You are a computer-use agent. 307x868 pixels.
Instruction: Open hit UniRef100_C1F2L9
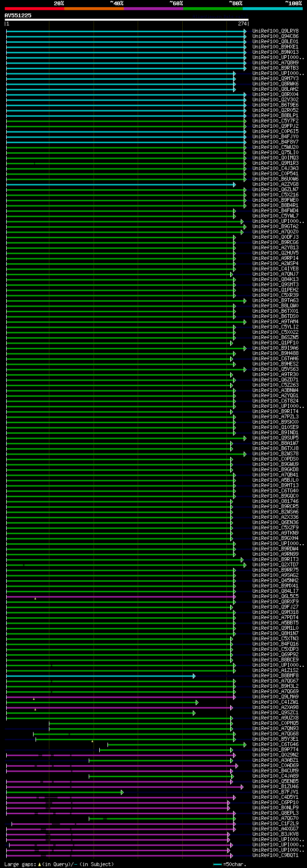click(x=275, y=823)
